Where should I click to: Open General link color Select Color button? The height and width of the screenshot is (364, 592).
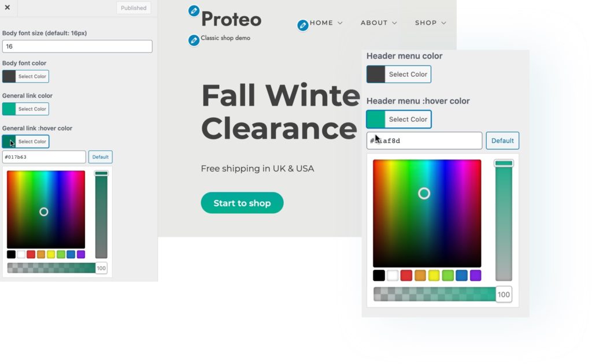pos(25,109)
